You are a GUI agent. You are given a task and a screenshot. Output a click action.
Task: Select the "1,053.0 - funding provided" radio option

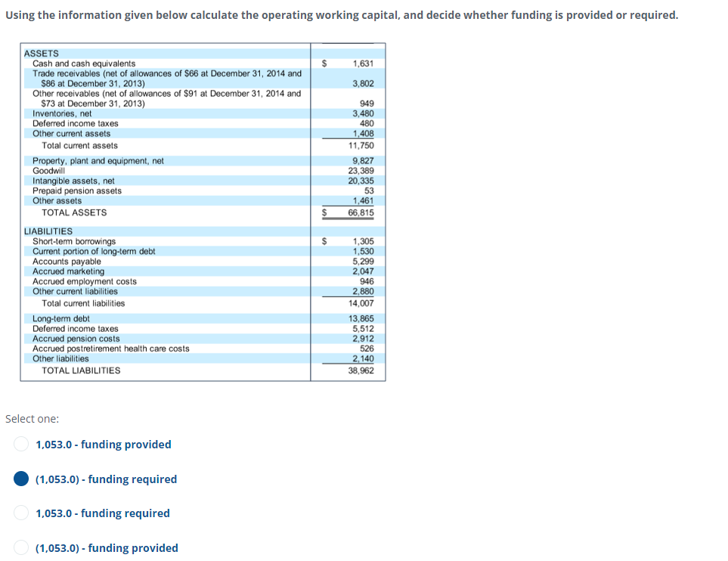click(x=21, y=444)
